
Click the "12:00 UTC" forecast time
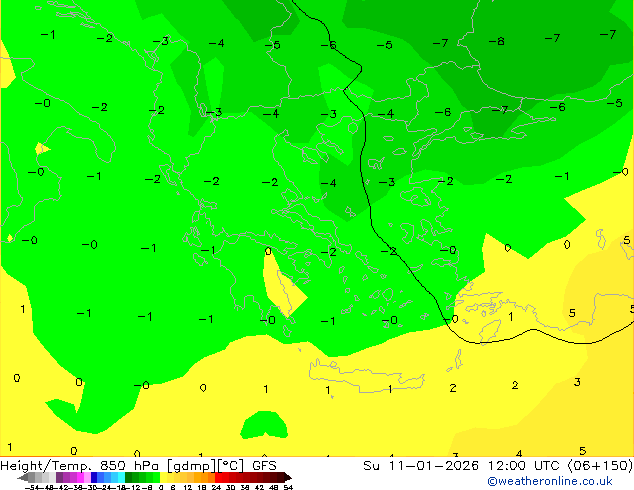pyautogui.click(x=526, y=466)
